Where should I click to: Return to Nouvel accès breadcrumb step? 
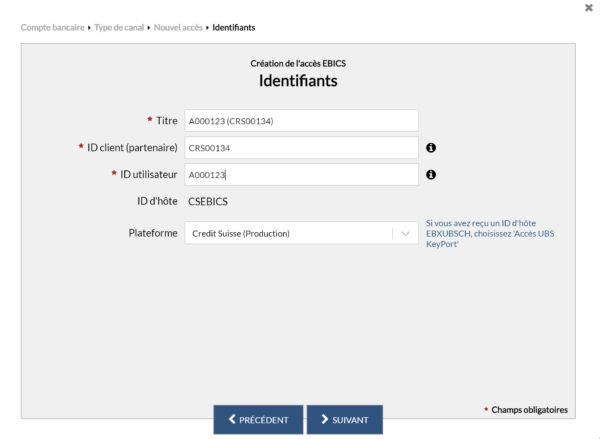178,28
